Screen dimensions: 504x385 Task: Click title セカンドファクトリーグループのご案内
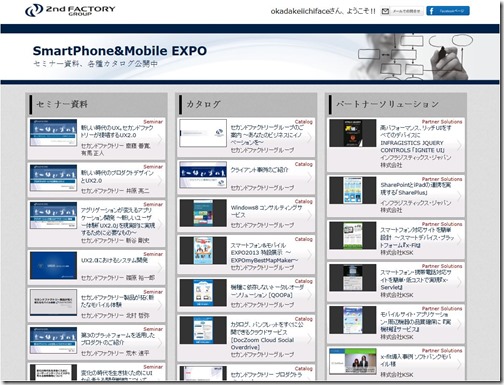[267, 135]
